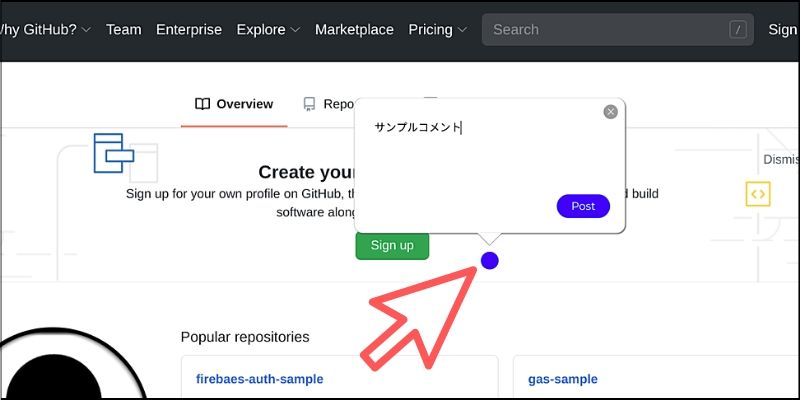
Task: Expand the Why GitHub? dropdown
Action: coord(44,30)
